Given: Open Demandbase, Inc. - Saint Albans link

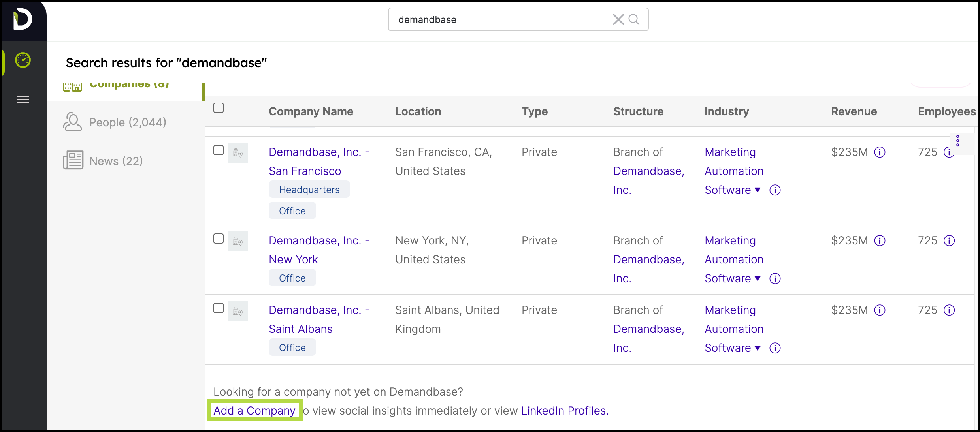Looking at the screenshot, I should pos(319,319).
